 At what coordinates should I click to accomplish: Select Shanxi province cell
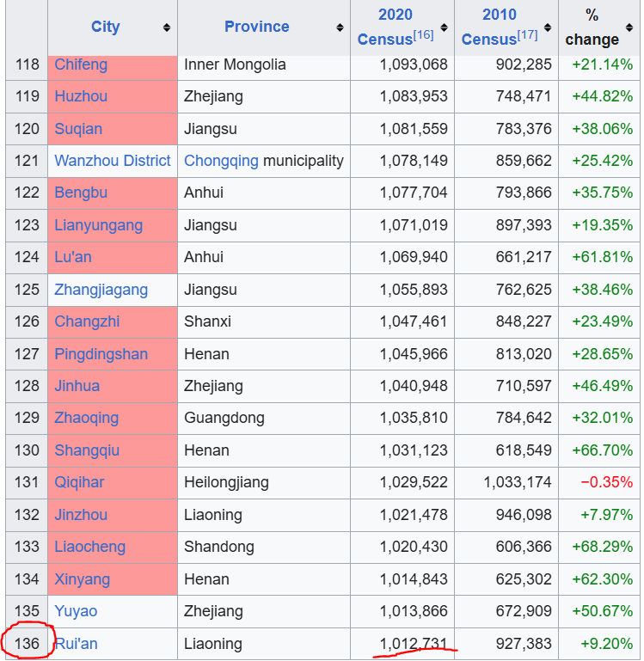coord(264,321)
